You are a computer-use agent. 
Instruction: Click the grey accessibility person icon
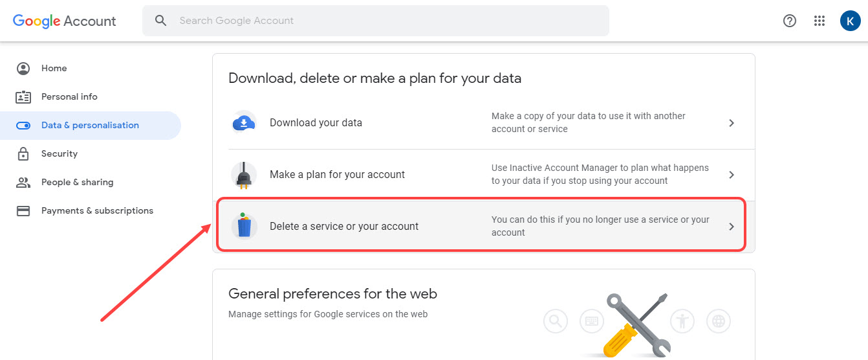tap(682, 321)
